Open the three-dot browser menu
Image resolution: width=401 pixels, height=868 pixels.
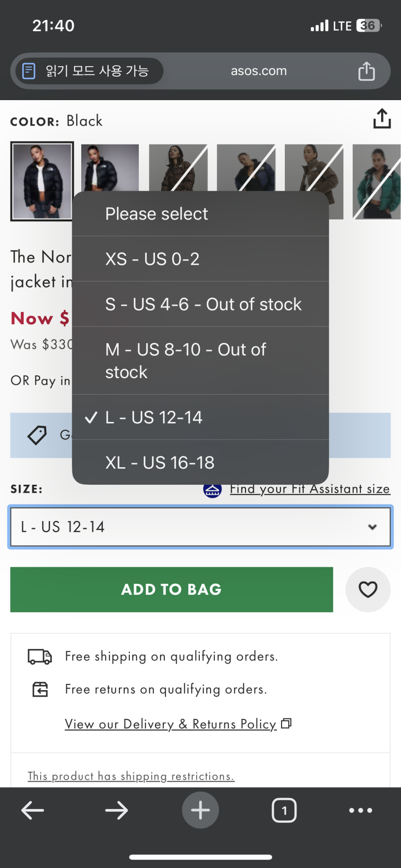(360, 810)
